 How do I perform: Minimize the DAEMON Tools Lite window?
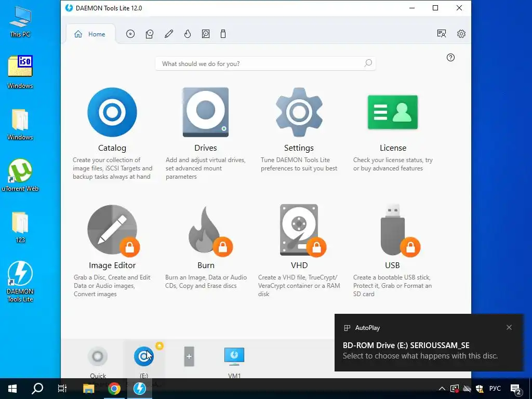[412, 8]
